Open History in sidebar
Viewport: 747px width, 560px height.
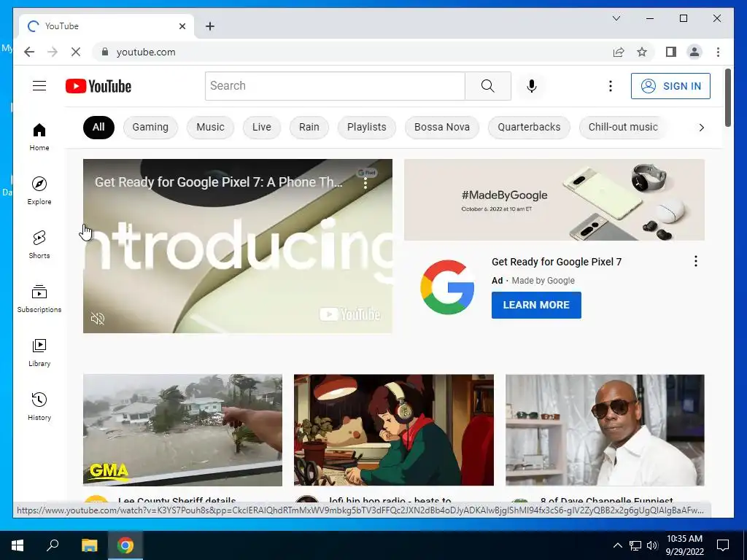point(39,406)
